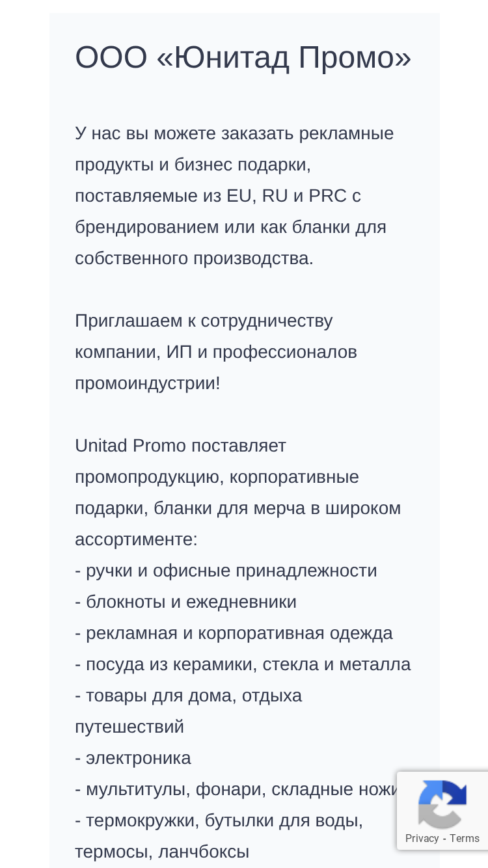Click the text термосы, ланчбоксы

coord(162,852)
